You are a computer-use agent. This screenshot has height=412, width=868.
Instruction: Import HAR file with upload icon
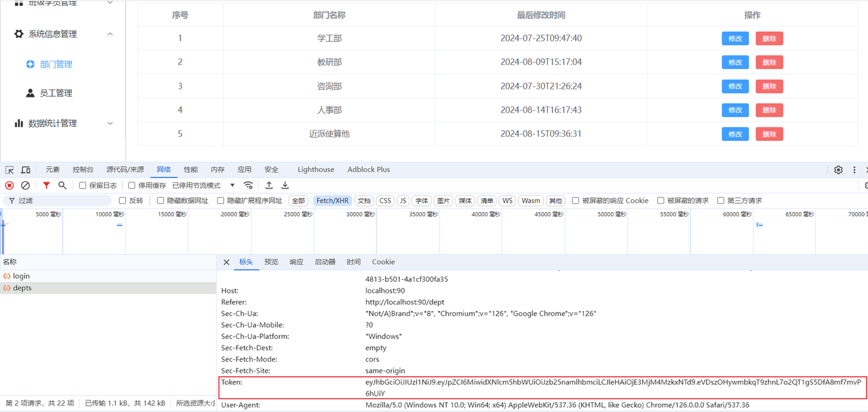click(x=269, y=185)
